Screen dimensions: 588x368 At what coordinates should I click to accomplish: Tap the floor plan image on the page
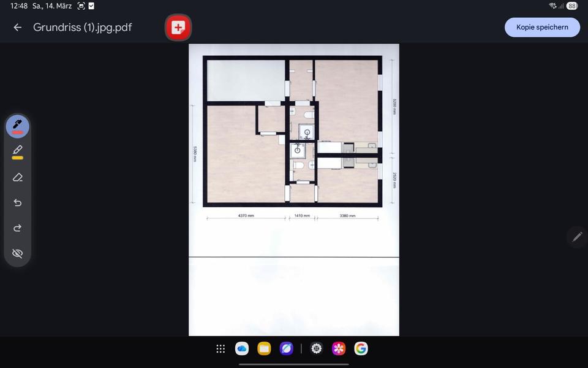click(x=293, y=131)
